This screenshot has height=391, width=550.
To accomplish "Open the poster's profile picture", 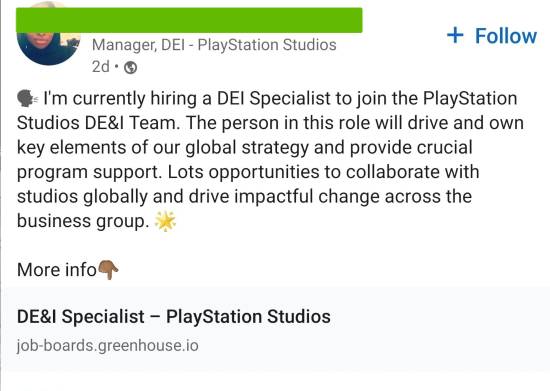I will 48,34.
